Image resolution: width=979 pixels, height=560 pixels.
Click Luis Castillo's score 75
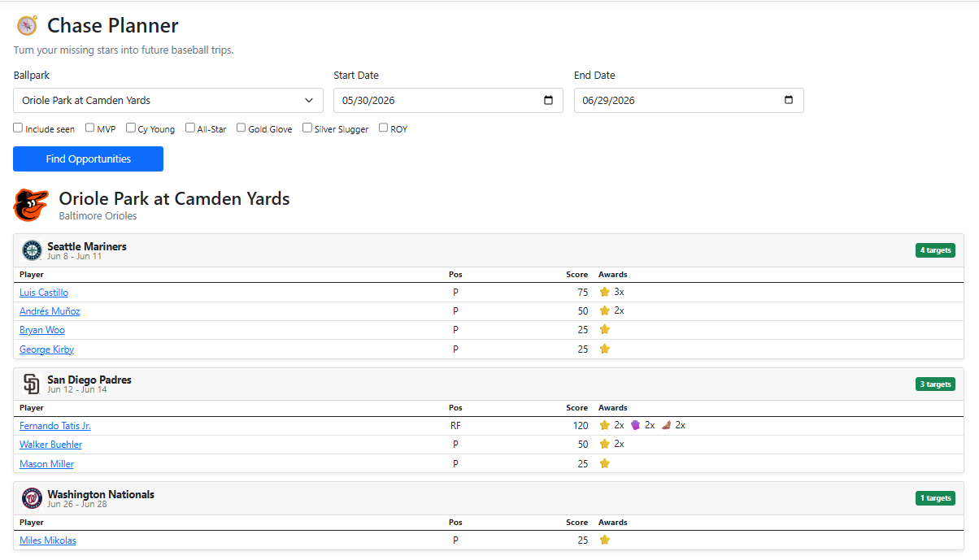pos(582,293)
